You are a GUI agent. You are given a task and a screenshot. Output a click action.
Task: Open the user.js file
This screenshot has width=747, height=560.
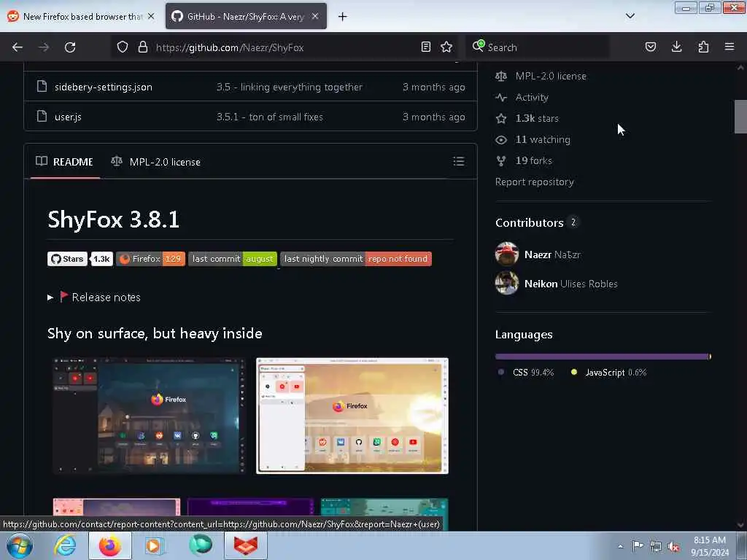68,117
